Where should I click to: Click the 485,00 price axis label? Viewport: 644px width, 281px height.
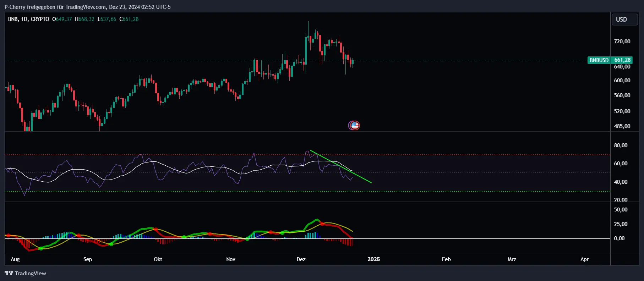622,126
